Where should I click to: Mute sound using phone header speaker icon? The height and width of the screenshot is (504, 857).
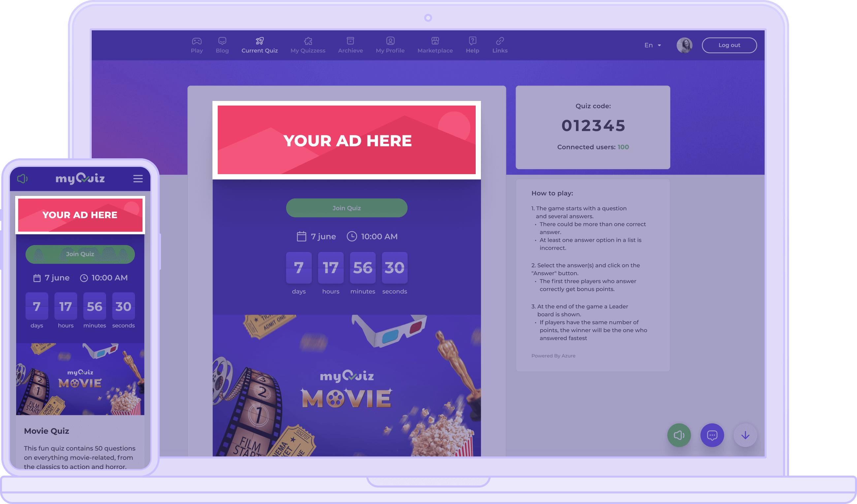(22, 178)
